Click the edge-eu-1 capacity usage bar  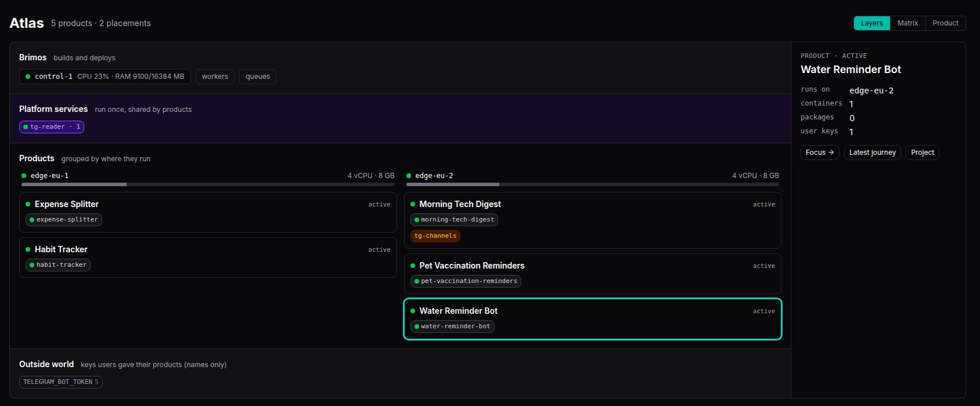pyautogui.click(x=208, y=184)
